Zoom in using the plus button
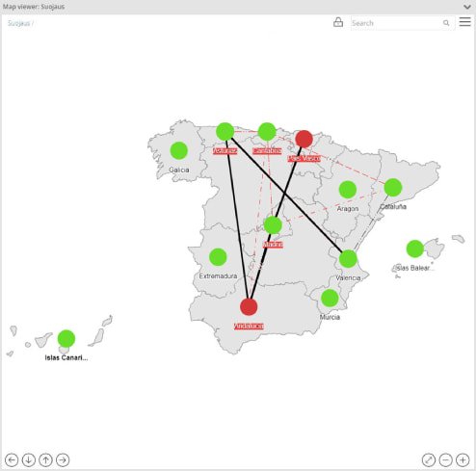 [x=463, y=459]
